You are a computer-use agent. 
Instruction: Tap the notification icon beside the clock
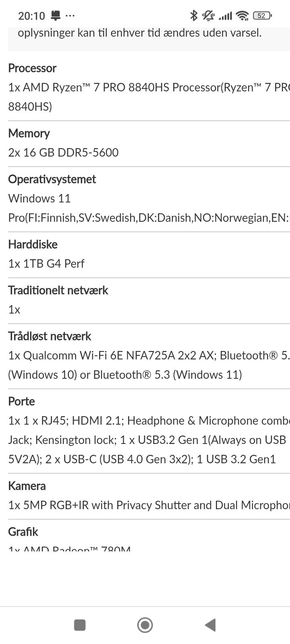point(56,16)
